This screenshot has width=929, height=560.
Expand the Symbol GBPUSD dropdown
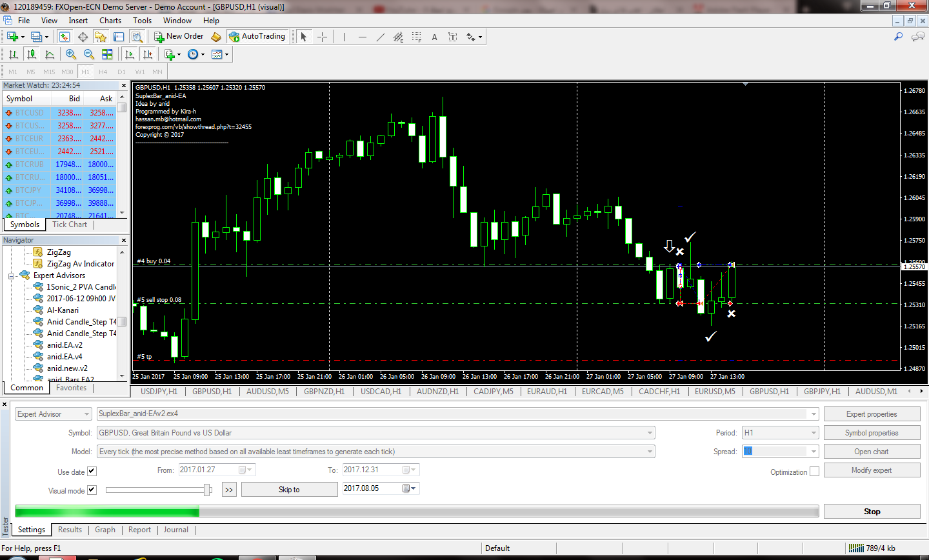click(x=650, y=433)
